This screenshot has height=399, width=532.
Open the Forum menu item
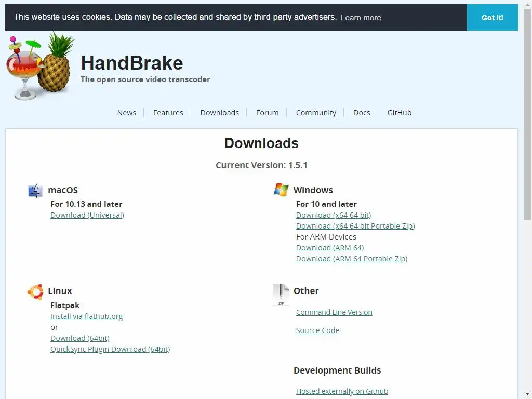pos(268,113)
